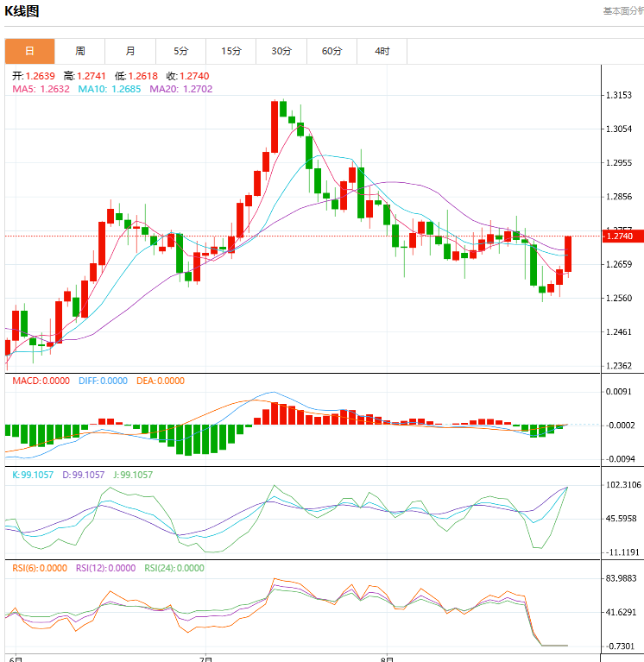Screen dimensions: 644x662
Task: Switch to the 月 monthly chart tab
Action: [x=130, y=51]
